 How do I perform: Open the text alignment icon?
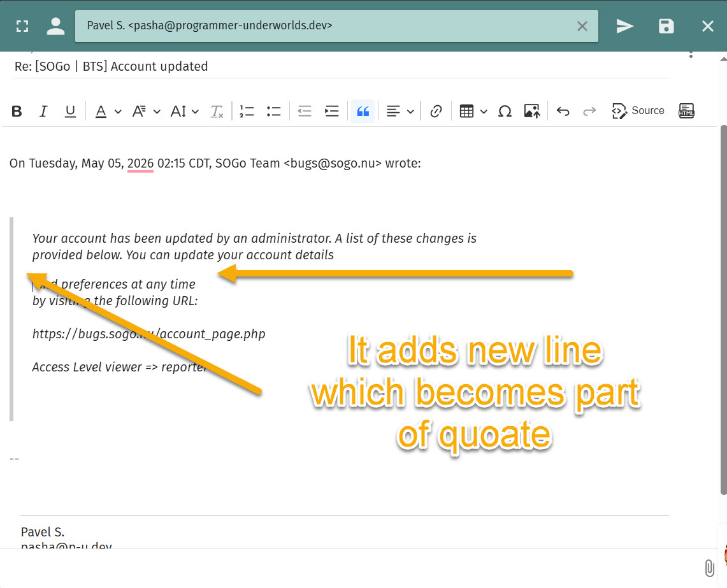click(x=393, y=111)
